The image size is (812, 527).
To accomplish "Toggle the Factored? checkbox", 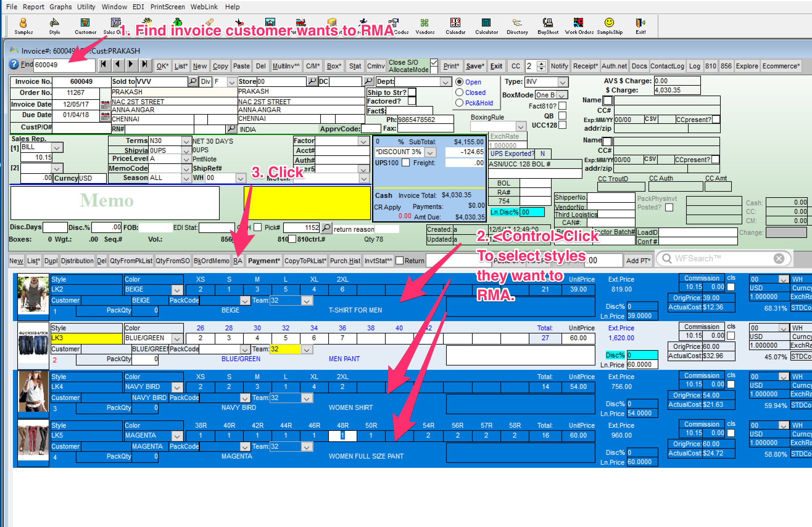I will coord(412,101).
